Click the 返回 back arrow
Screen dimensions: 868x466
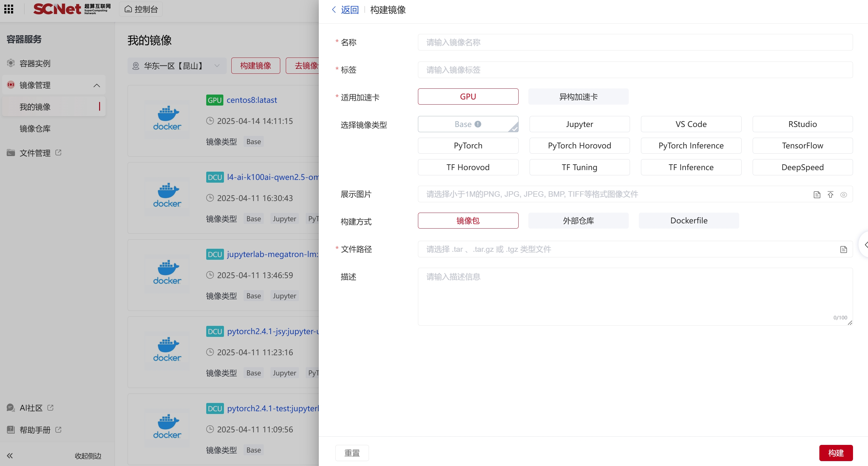click(334, 10)
